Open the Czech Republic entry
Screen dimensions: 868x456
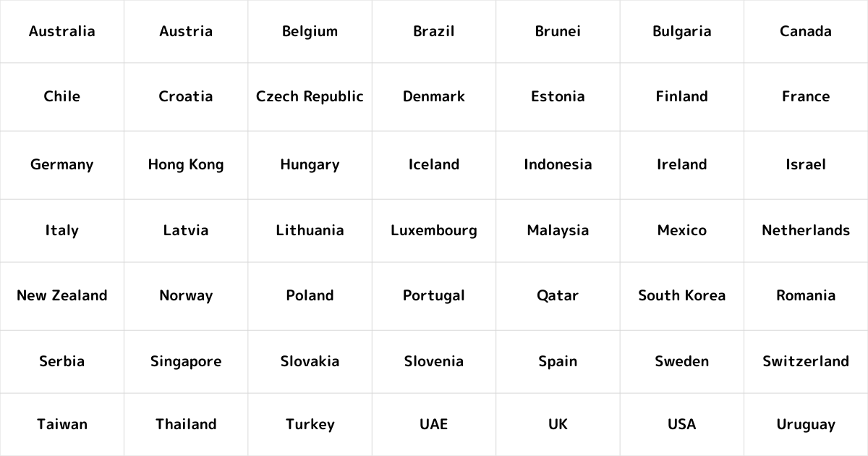click(310, 96)
